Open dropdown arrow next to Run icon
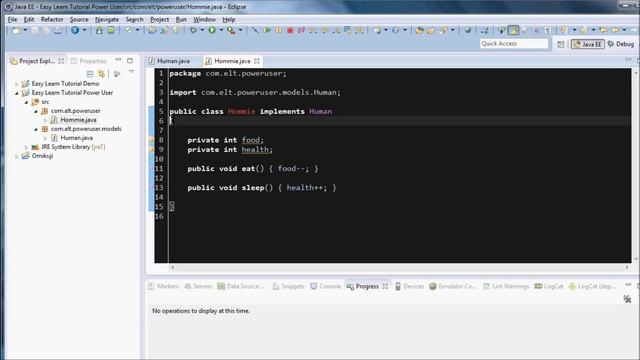This screenshot has height=360, width=640. 221,30
